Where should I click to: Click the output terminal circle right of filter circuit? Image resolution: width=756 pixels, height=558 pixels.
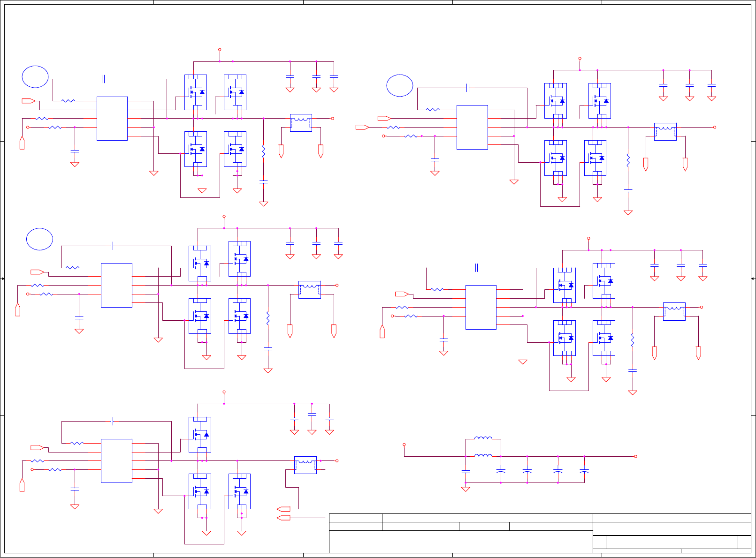636,456
